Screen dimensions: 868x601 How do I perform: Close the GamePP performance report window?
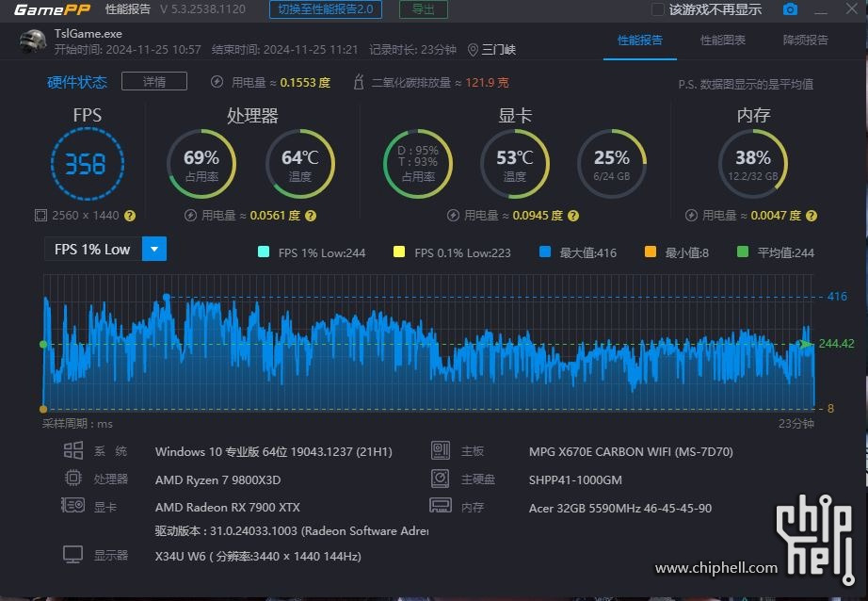pyautogui.click(x=853, y=8)
